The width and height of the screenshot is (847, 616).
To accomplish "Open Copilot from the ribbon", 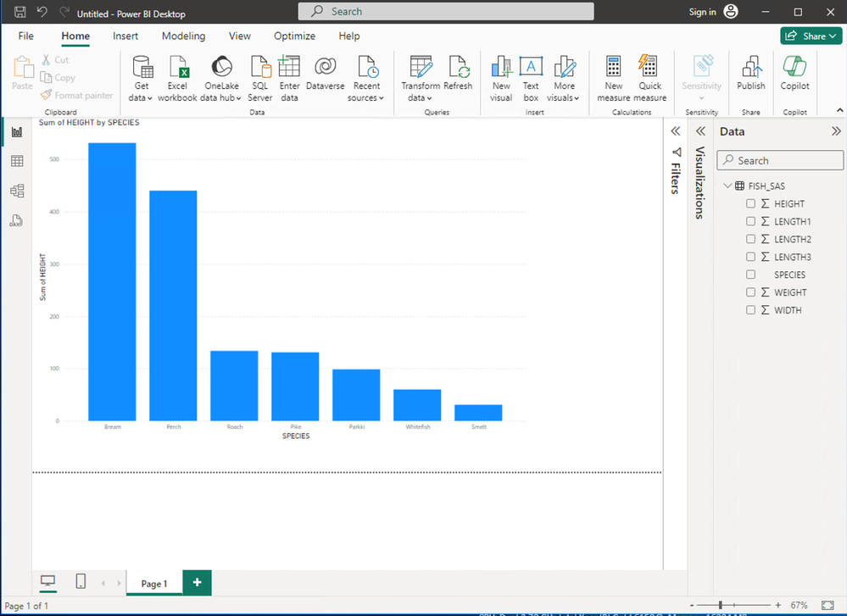I will tap(794, 74).
